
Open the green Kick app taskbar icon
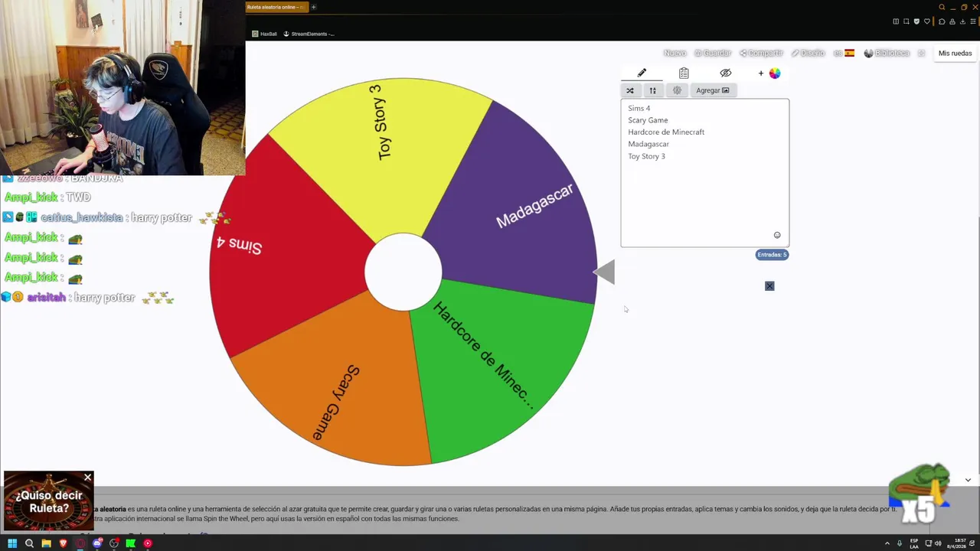(x=131, y=543)
